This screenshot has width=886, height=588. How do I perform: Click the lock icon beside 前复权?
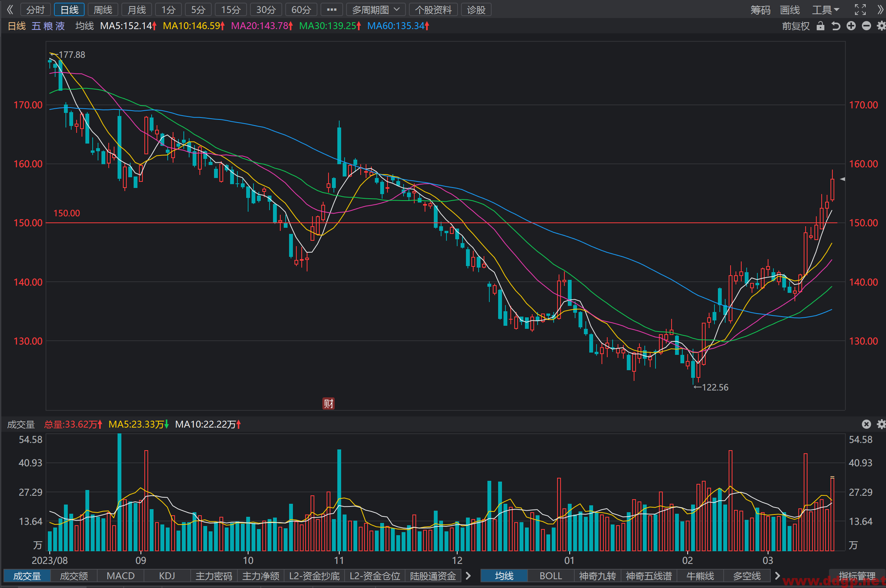click(x=820, y=26)
